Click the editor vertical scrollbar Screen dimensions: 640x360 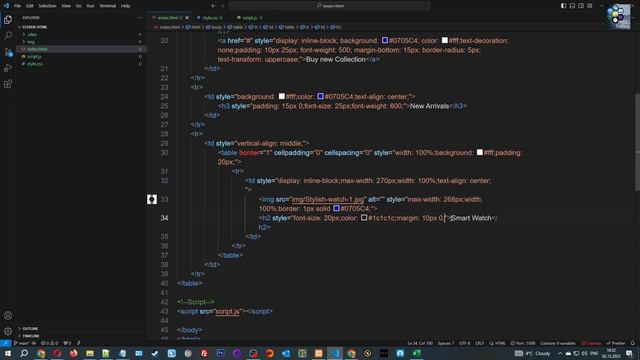637,142
